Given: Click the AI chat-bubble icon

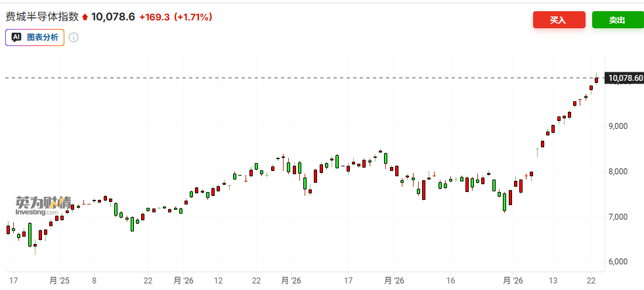Looking at the screenshot, I should pyautogui.click(x=17, y=37).
